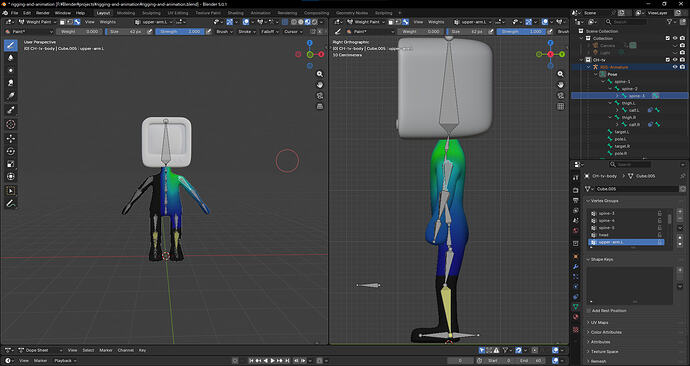Select the Sample Weight eyedropper tool
This screenshot has height=366, width=690.
pyautogui.click(x=11, y=110)
